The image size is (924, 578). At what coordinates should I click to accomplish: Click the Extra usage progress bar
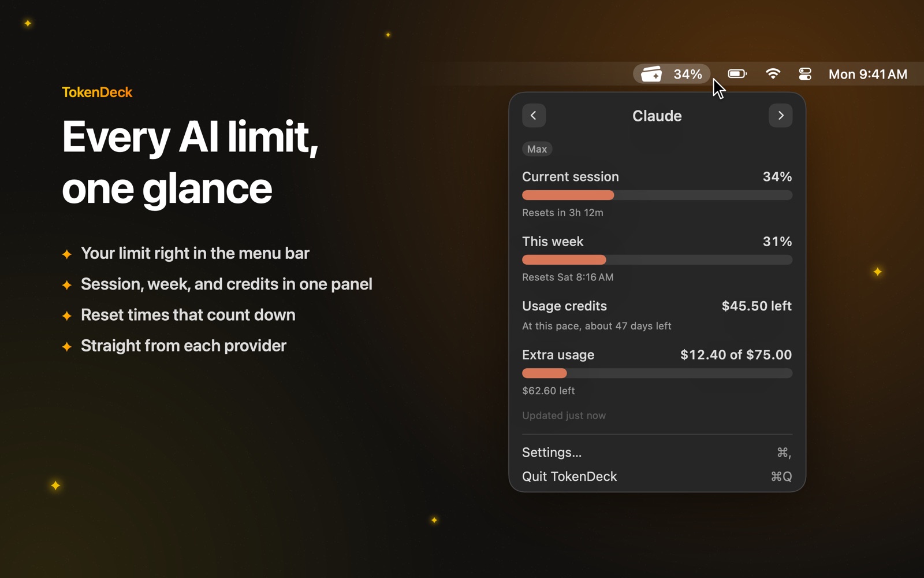(657, 373)
